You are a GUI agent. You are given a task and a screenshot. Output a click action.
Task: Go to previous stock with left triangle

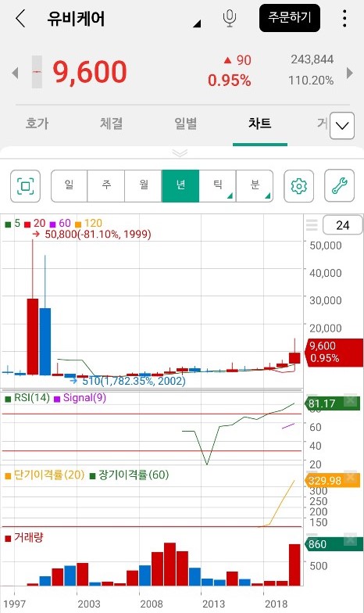[16, 73]
